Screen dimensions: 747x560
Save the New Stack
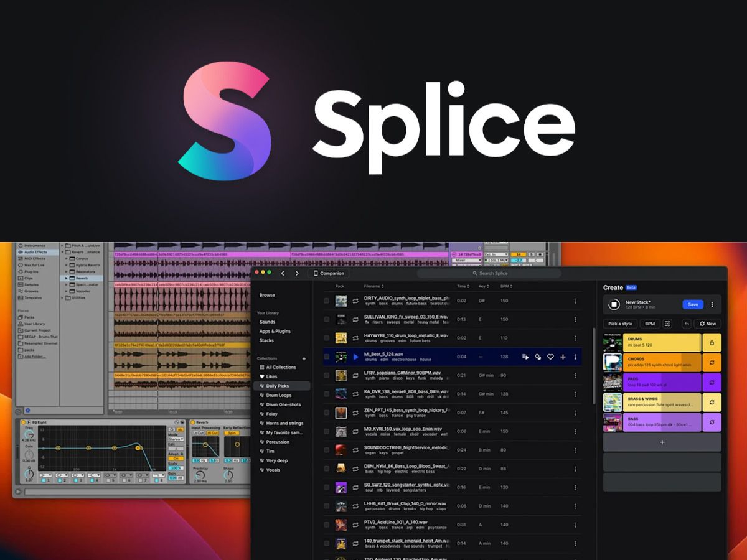pos(693,304)
